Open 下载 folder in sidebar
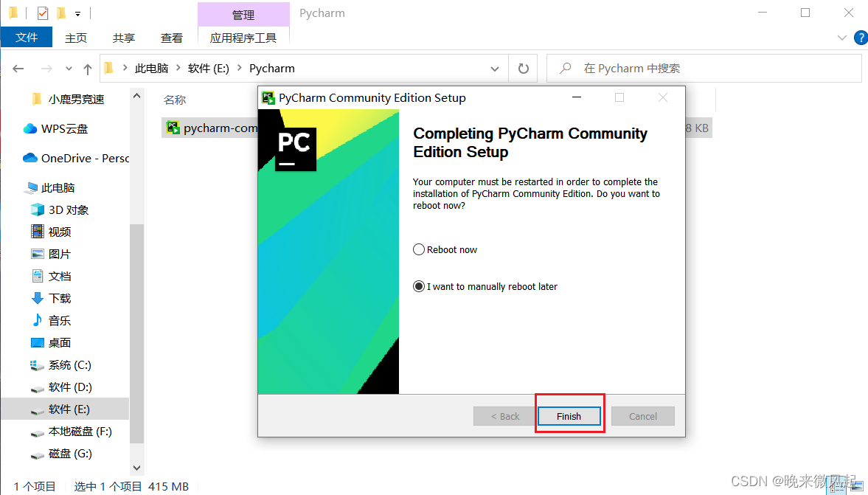Image resolution: width=868 pixels, height=495 pixels. click(x=59, y=299)
